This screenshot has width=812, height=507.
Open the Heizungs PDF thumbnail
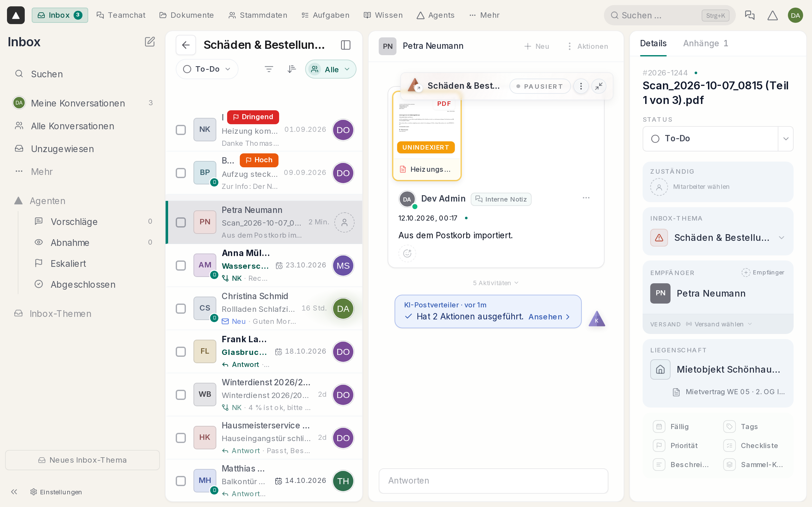427,136
